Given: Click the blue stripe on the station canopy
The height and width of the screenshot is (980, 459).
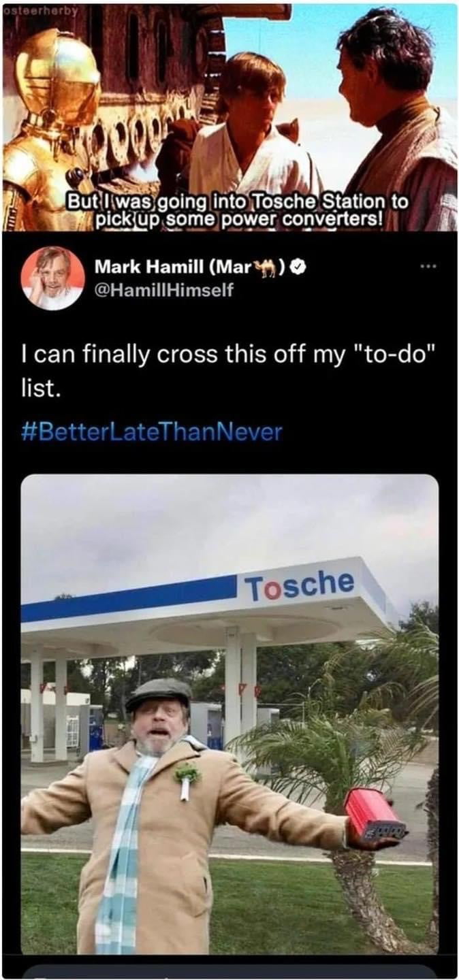Looking at the screenshot, I should [128, 599].
